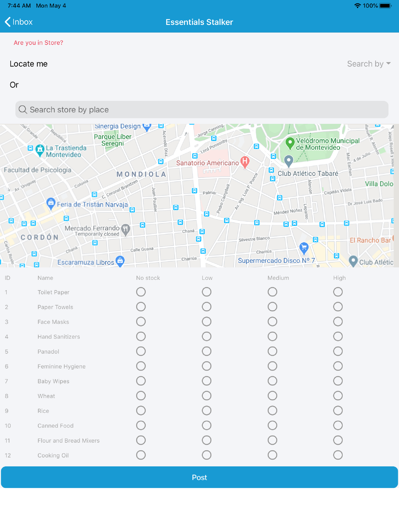Check the battery indicator icon
The image size is (399, 532).
(x=386, y=6)
